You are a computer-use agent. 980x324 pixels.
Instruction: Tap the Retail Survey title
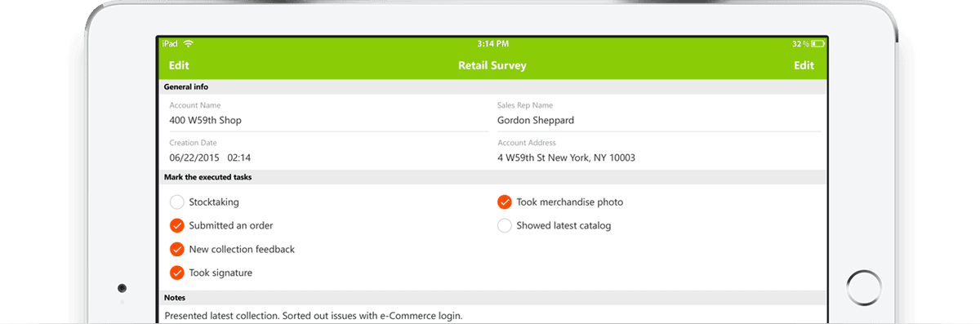click(492, 65)
